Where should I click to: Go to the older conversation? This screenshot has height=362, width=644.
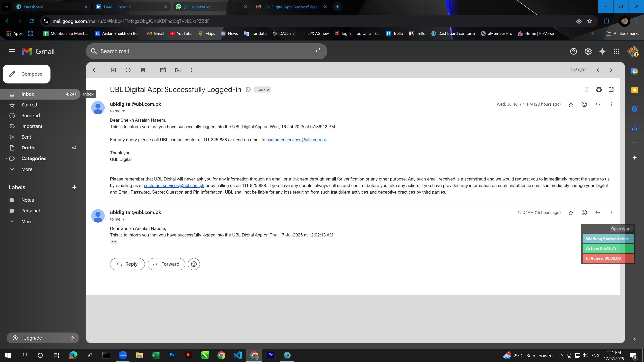pyautogui.click(x=611, y=70)
